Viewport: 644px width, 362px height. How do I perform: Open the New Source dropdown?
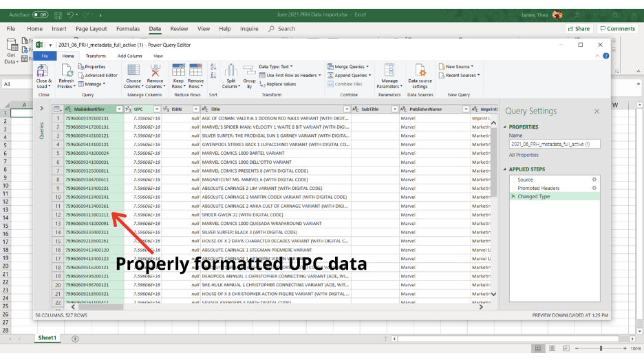456,67
